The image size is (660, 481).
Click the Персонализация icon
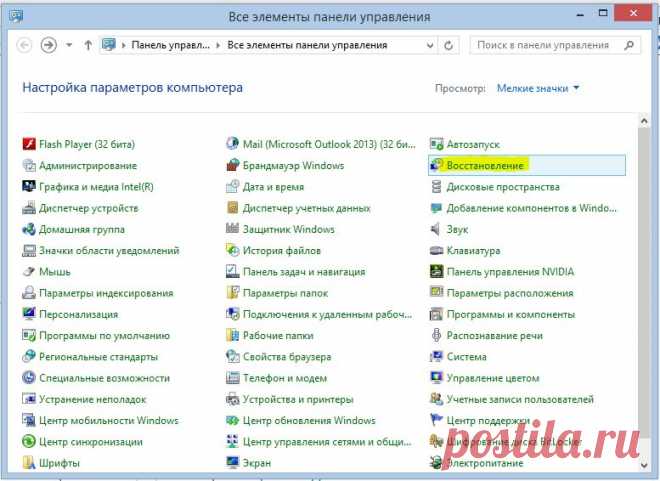pos(29,314)
